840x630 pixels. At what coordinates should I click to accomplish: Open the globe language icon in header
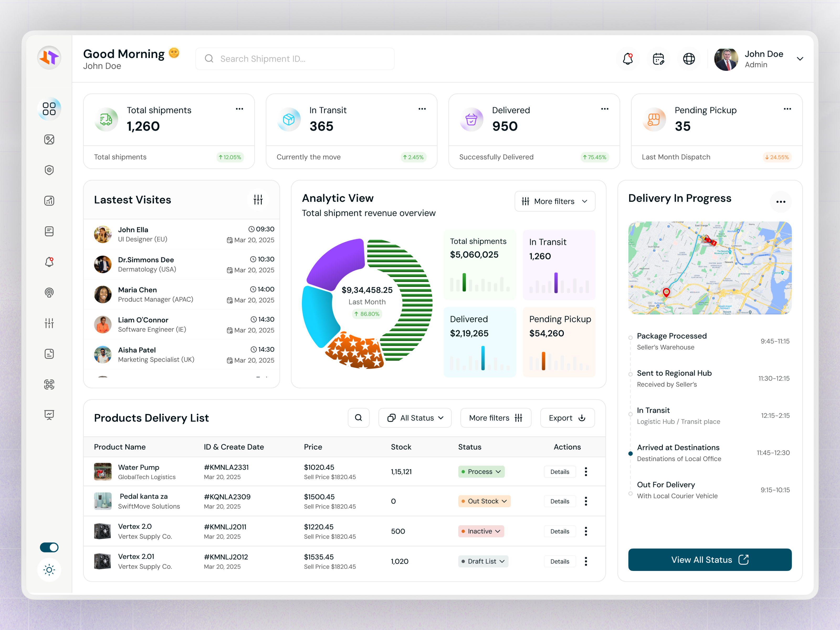[x=689, y=59]
